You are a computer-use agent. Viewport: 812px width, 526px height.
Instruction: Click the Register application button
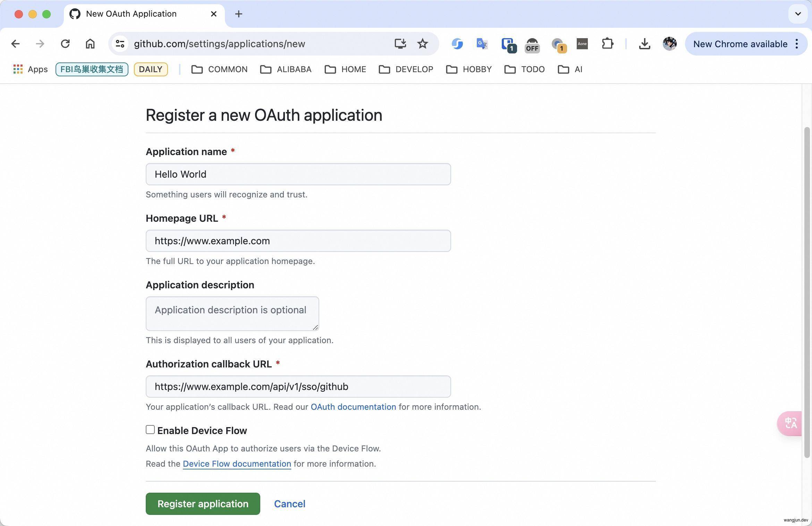[x=203, y=504]
